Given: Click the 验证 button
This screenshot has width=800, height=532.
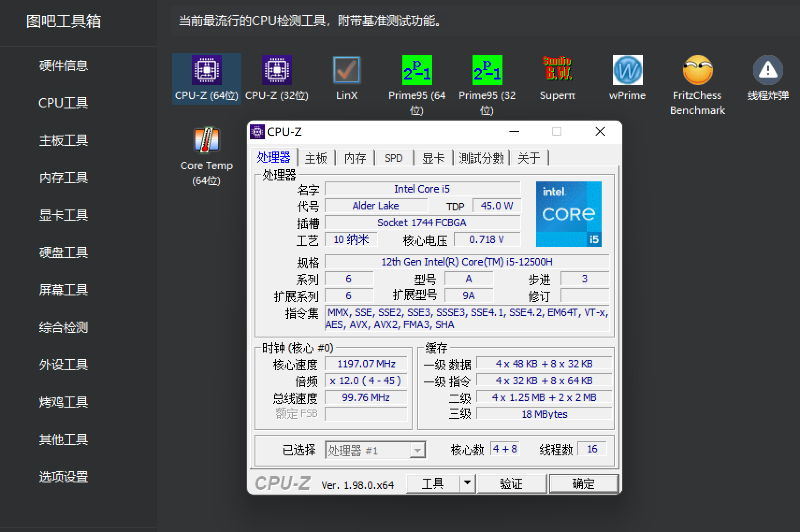Looking at the screenshot, I should pos(511,483).
